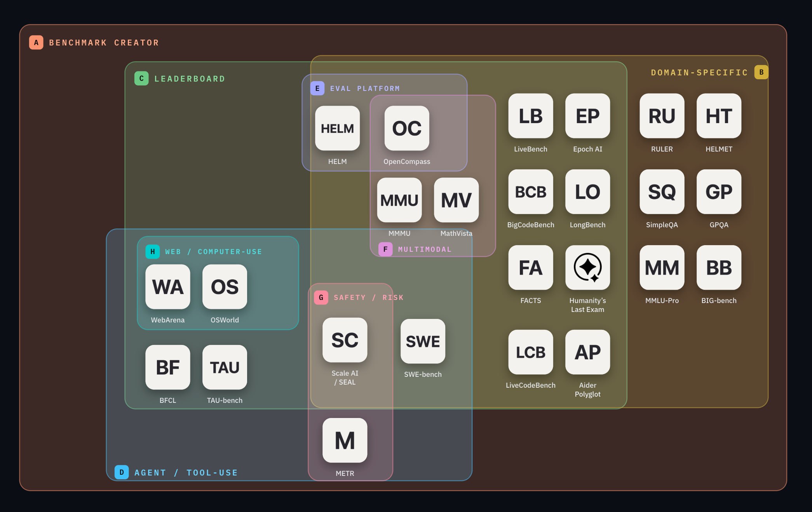This screenshot has height=512, width=812.
Task: Click the BigCodeBench caption text
Action: click(x=531, y=225)
